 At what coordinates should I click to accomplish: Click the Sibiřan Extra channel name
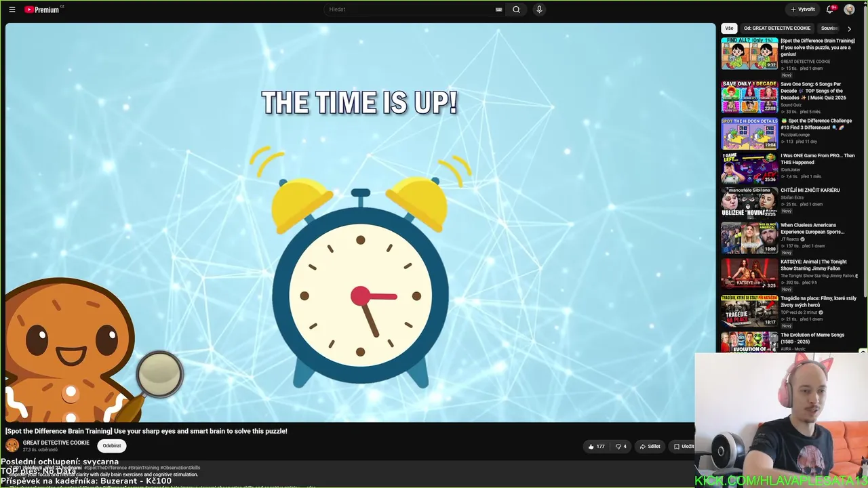792,197
